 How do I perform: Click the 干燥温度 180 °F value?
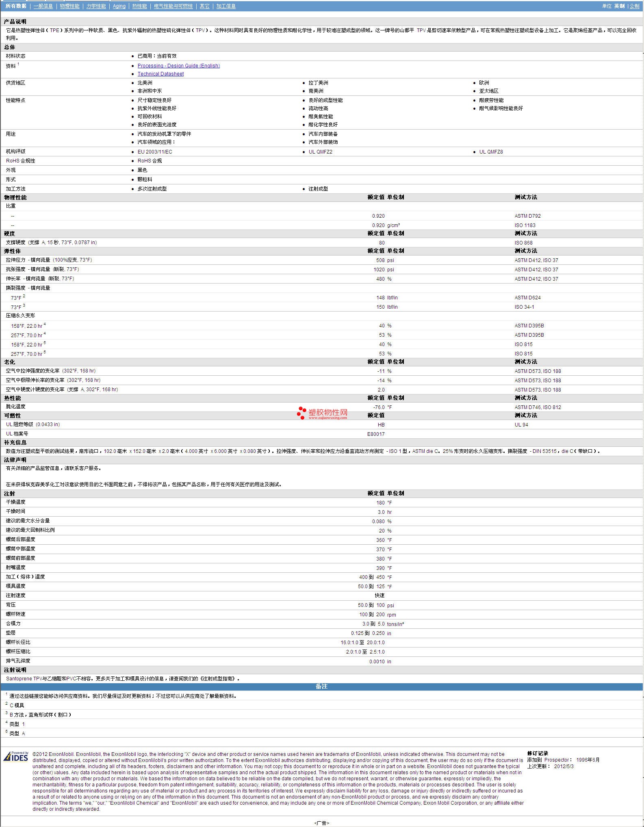coord(384,503)
